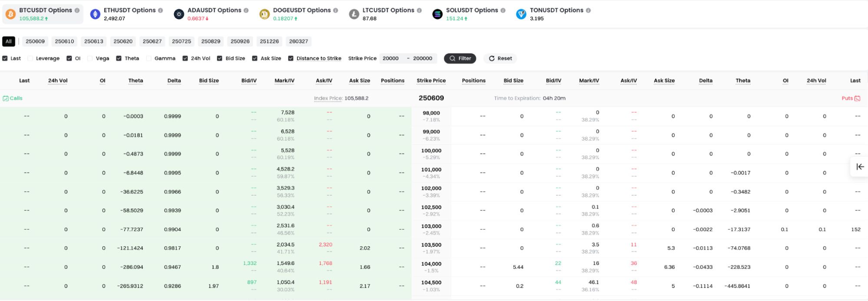Enable the Vega column checkbox
The width and height of the screenshot is (868, 301).
(x=90, y=59)
